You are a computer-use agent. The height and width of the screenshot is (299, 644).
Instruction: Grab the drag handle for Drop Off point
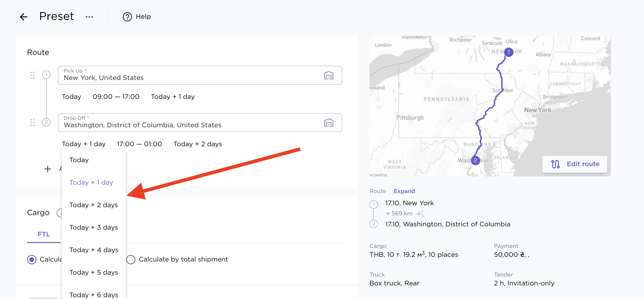pyautogui.click(x=32, y=123)
